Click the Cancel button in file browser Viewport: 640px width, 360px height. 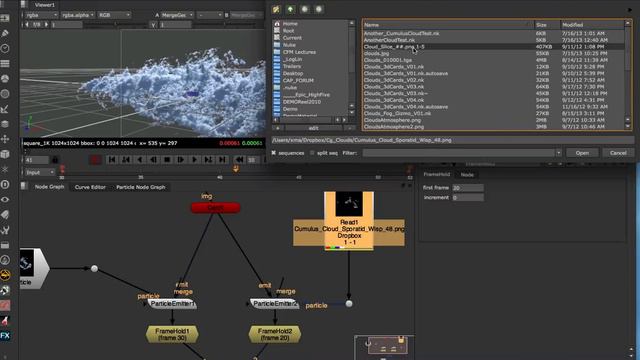pyautogui.click(x=618, y=153)
